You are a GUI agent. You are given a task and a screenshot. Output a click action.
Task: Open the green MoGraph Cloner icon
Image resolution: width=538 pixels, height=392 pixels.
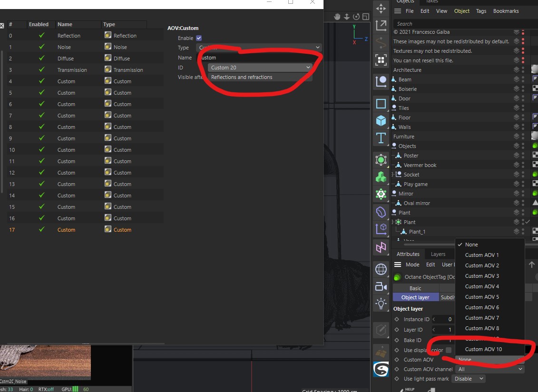point(381,177)
